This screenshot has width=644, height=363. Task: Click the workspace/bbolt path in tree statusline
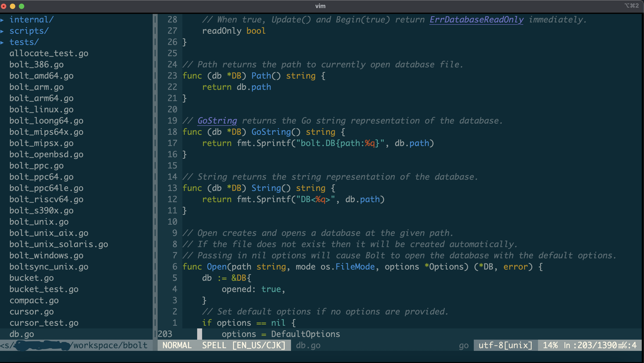pos(110,345)
